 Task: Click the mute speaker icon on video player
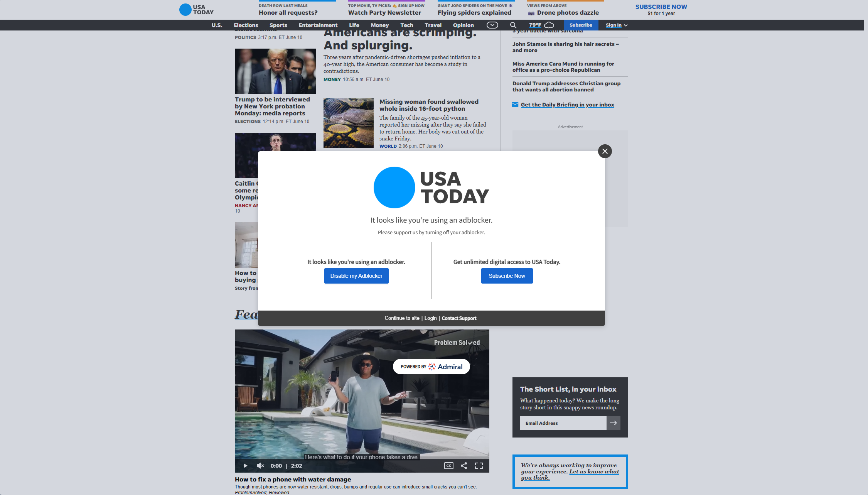click(x=261, y=466)
